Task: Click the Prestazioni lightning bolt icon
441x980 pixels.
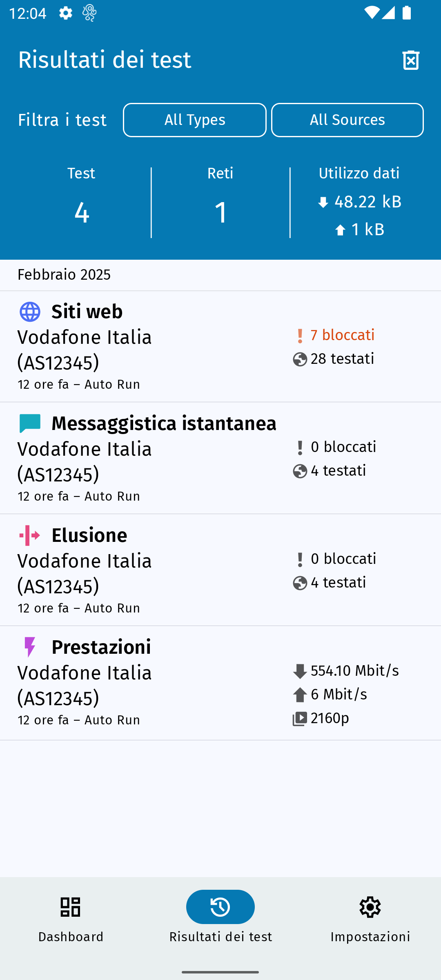Action: [30, 647]
